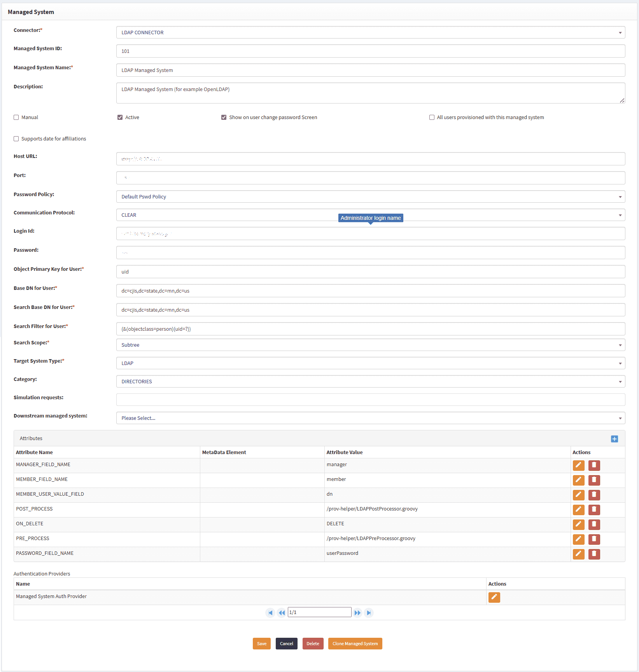Click the Managed System Name input field
Image resolution: width=639 pixels, height=672 pixels.
pos(370,70)
